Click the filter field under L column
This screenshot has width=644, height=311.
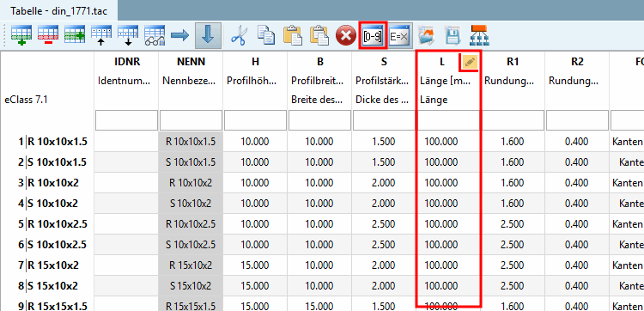point(448,120)
